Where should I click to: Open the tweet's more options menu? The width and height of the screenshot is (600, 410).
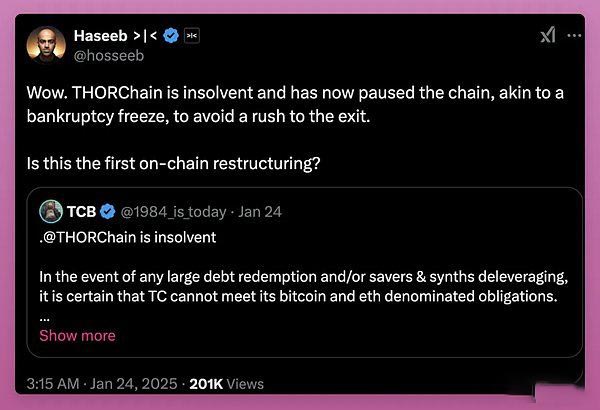pyautogui.click(x=574, y=35)
